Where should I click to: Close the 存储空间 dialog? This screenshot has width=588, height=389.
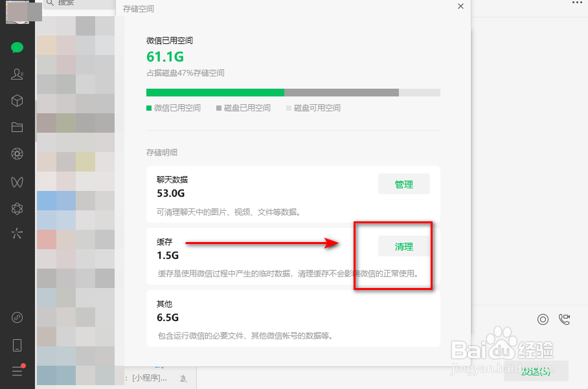(x=461, y=6)
